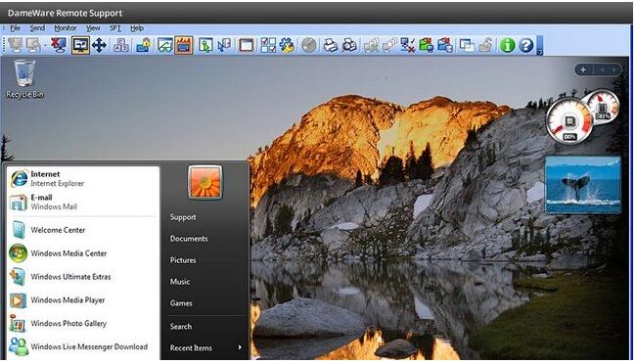Launch Windows Media Player from Start menu

point(68,299)
